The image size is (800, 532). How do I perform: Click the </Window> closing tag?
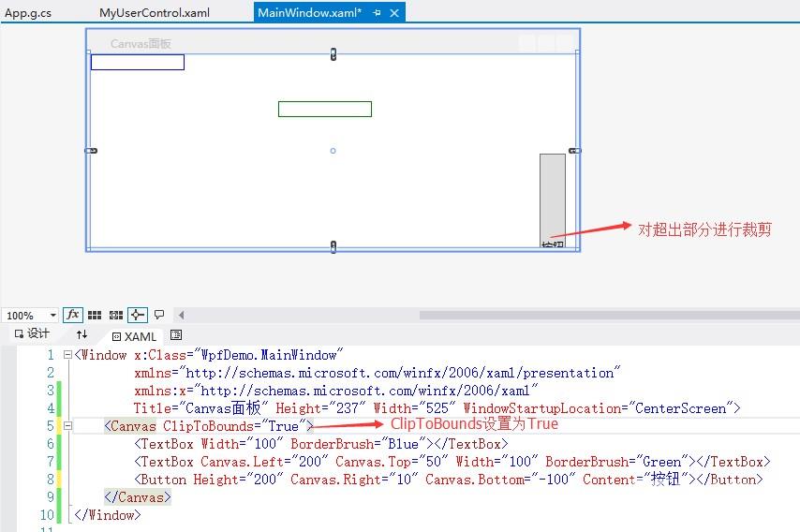pos(108,514)
